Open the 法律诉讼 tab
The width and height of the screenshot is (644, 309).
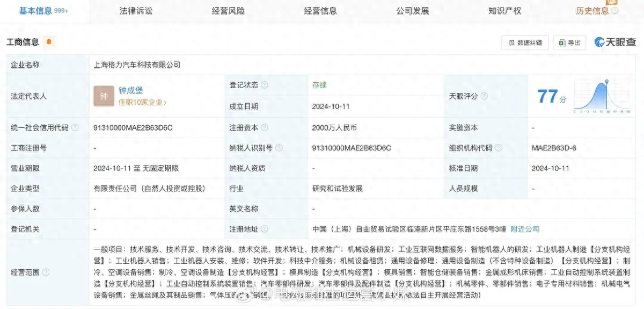[x=136, y=11]
